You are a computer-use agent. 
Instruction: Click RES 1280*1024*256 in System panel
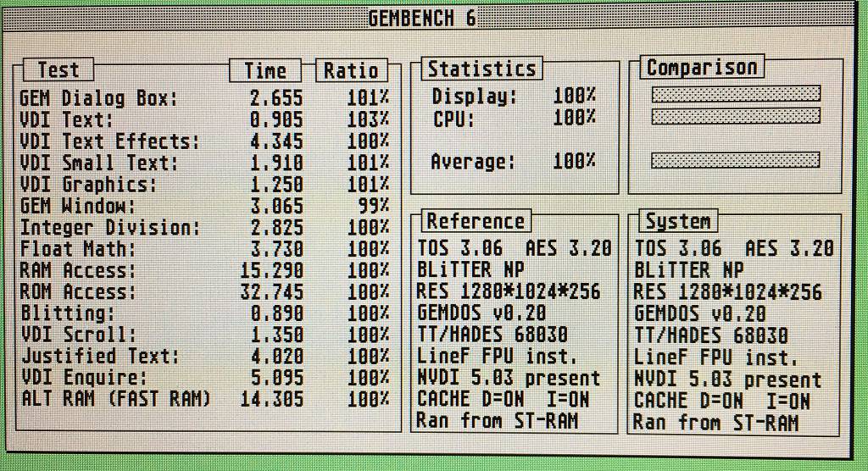[728, 292]
